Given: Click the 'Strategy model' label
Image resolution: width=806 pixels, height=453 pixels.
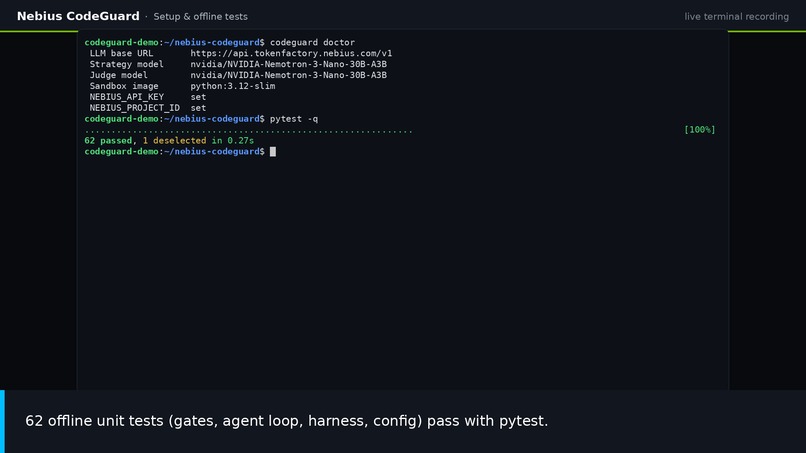Looking at the screenshot, I should pos(126,64).
